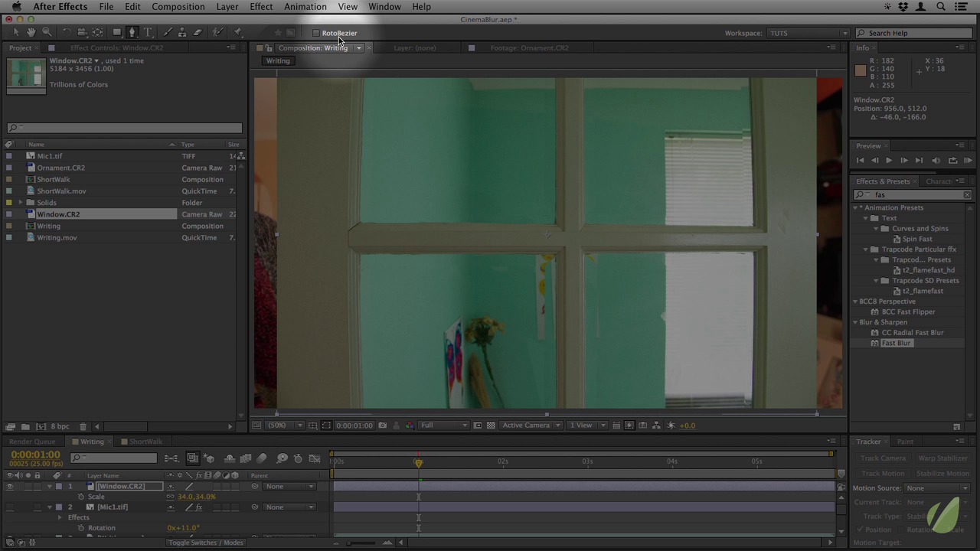Toggle the transparency grid in viewer
The image size is (980, 551).
491,425
